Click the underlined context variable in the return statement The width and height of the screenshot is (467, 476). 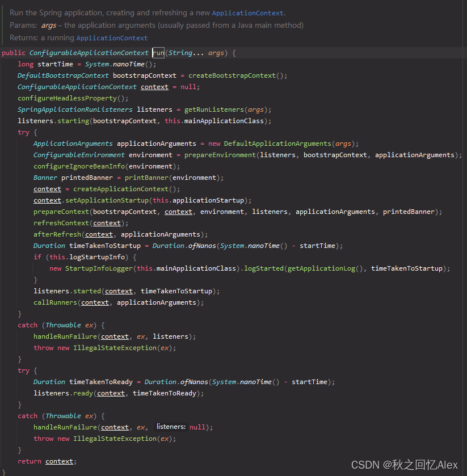pos(59,461)
